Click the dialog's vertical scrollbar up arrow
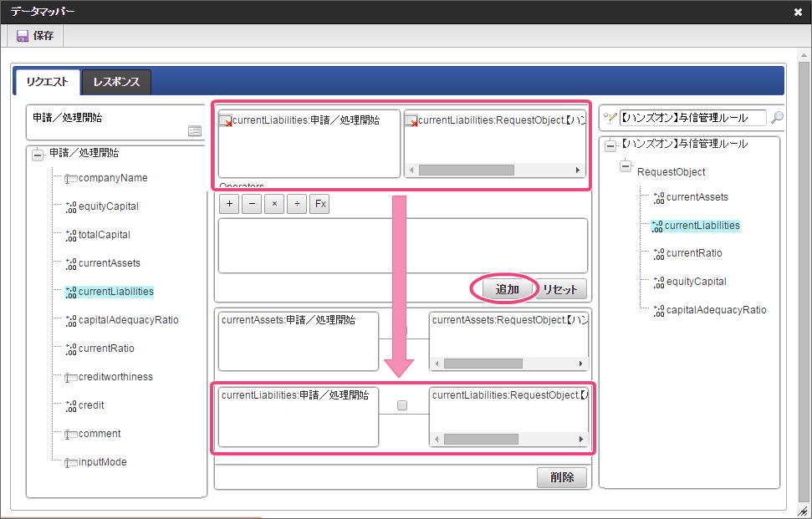This screenshot has width=812, height=519. (804, 54)
